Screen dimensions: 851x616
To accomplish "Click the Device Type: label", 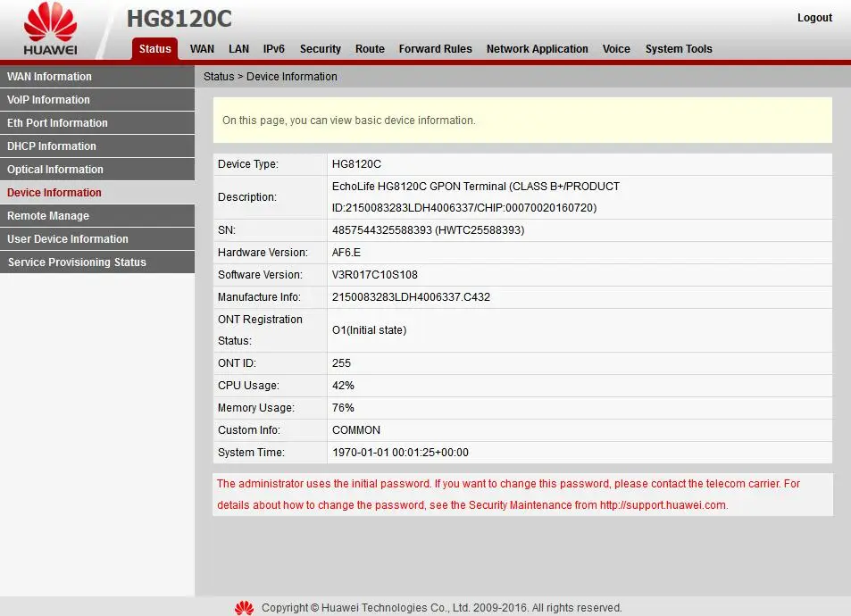I will pos(248,164).
